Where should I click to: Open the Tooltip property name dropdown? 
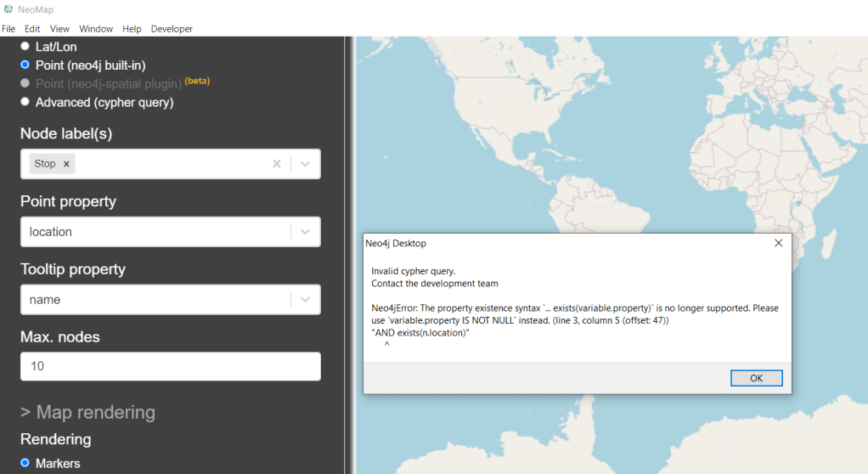(305, 299)
